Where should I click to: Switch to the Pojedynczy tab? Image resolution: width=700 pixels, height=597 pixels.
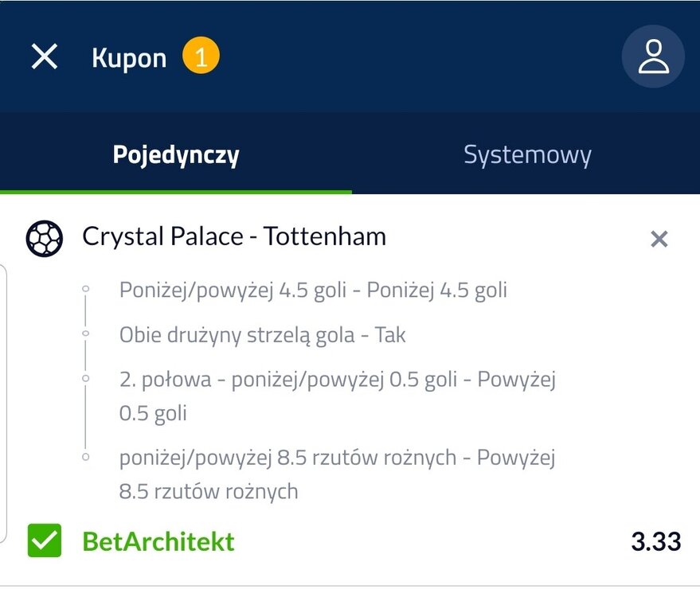click(x=176, y=154)
